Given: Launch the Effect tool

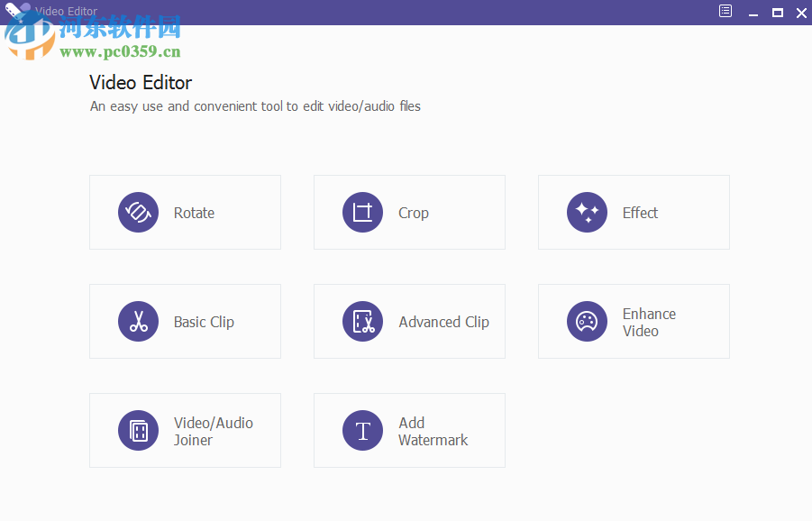Looking at the screenshot, I should coord(634,212).
